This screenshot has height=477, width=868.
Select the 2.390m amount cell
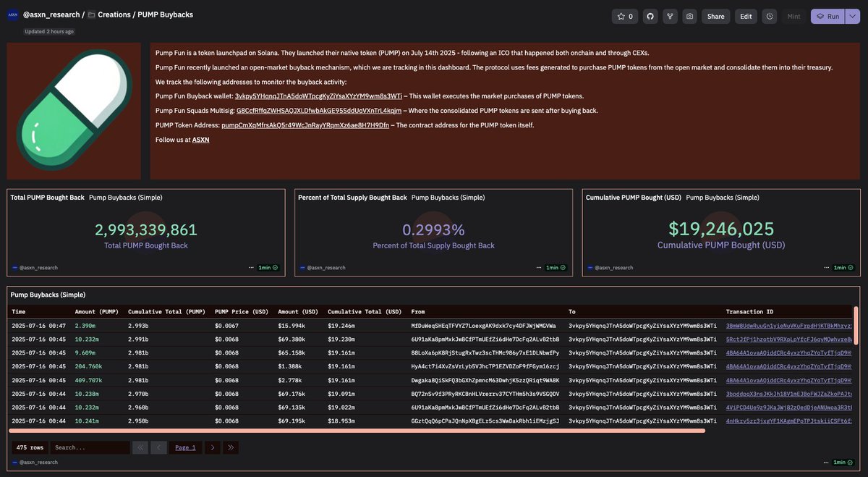tap(86, 326)
